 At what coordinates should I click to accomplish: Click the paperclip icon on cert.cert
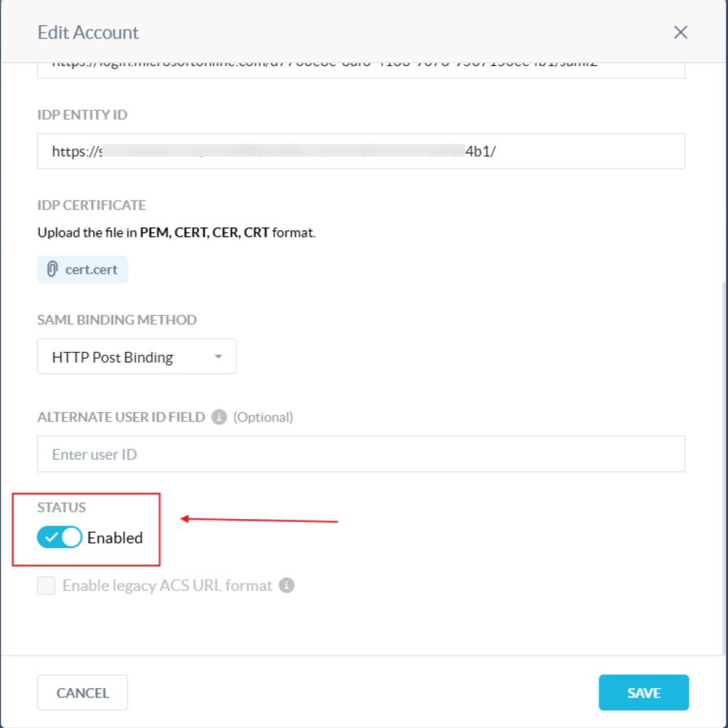coord(52,269)
